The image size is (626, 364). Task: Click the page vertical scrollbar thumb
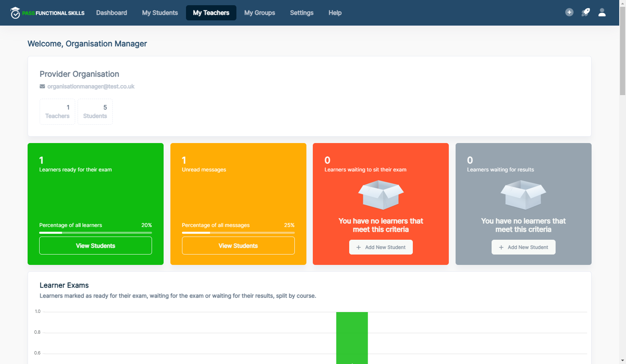point(622,50)
